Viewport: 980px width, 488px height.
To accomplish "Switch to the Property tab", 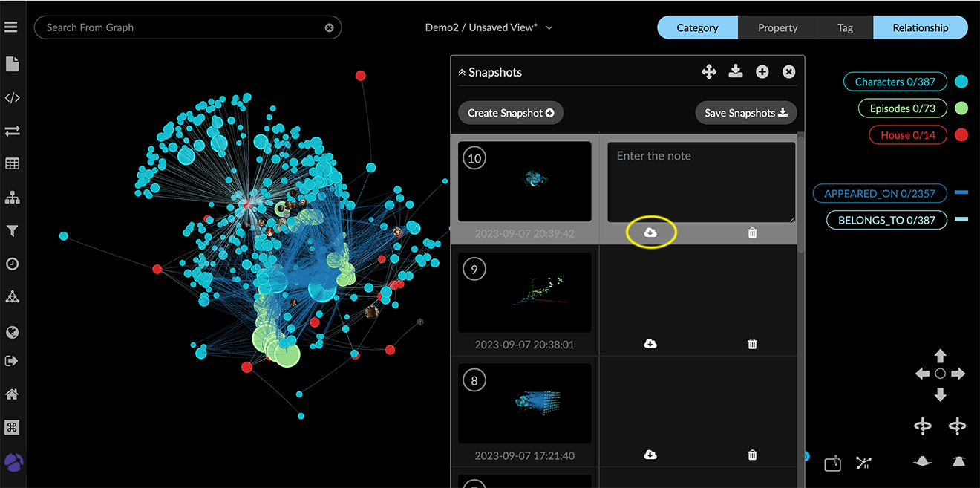I will click(x=777, y=27).
